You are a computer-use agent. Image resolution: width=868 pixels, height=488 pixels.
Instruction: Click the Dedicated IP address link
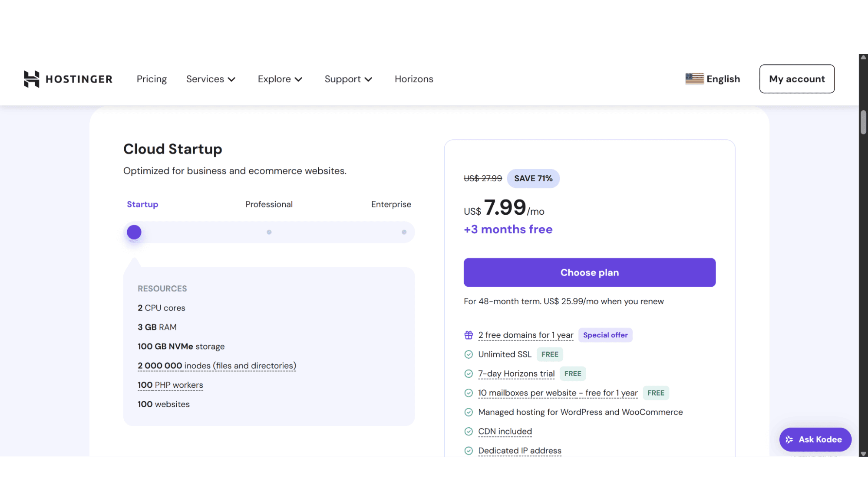point(519,451)
